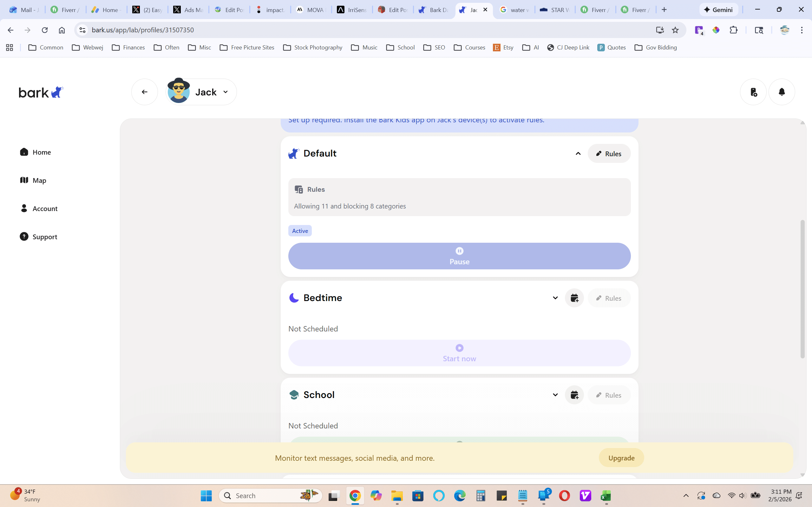Edit Default Rules button
The width and height of the screenshot is (812, 507).
(x=609, y=154)
